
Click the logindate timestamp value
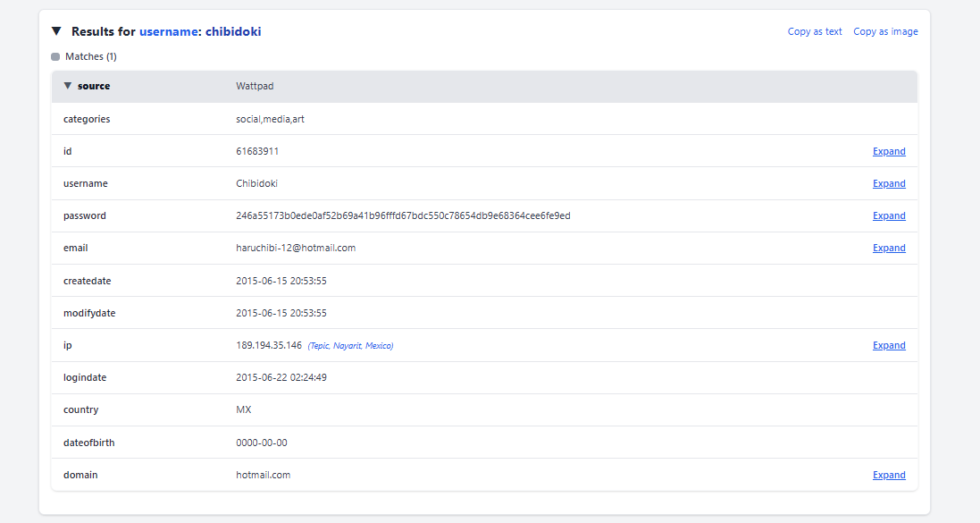(x=281, y=377)
